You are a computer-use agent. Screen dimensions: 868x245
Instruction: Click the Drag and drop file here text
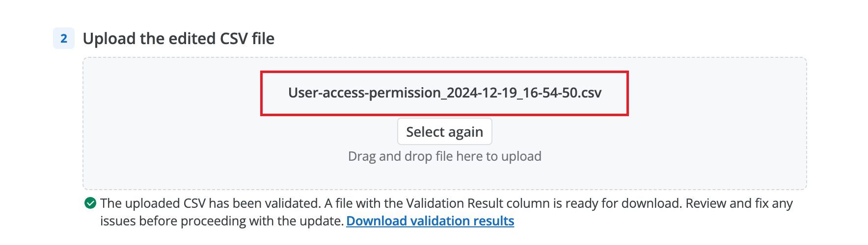coord(445,156)
